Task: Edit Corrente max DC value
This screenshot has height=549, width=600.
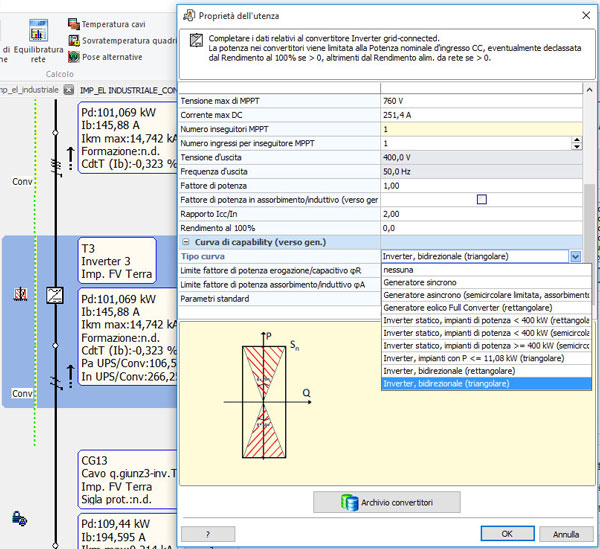Action: pyautogui.click(x=481, y=115)
